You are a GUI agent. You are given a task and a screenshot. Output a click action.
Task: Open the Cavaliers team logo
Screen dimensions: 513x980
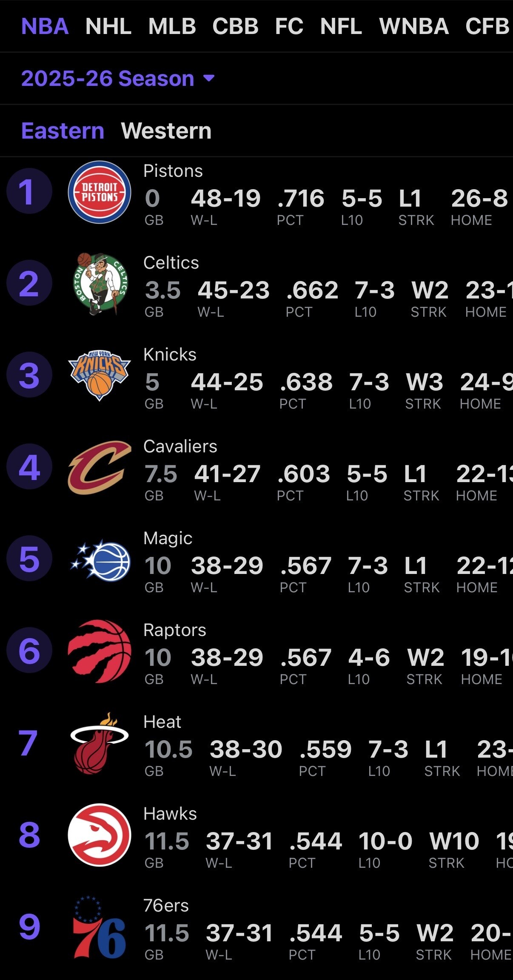coord(100,467)
